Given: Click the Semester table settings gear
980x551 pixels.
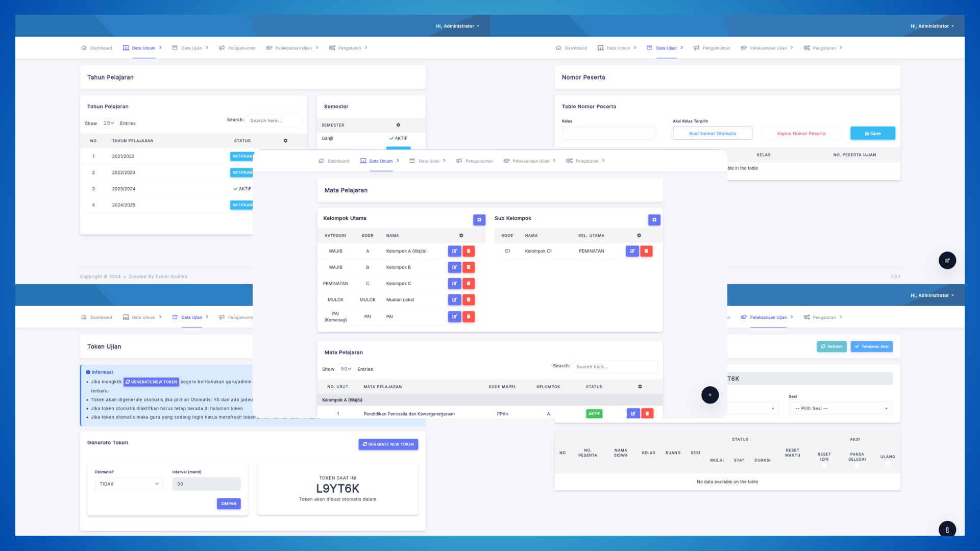Looking at the screenshot, I should pos(398,125).
